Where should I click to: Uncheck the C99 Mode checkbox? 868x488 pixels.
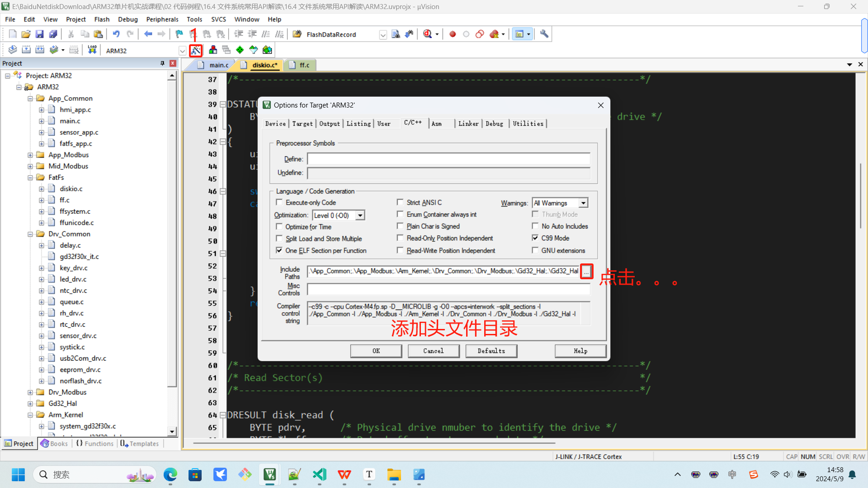[535, 238]
